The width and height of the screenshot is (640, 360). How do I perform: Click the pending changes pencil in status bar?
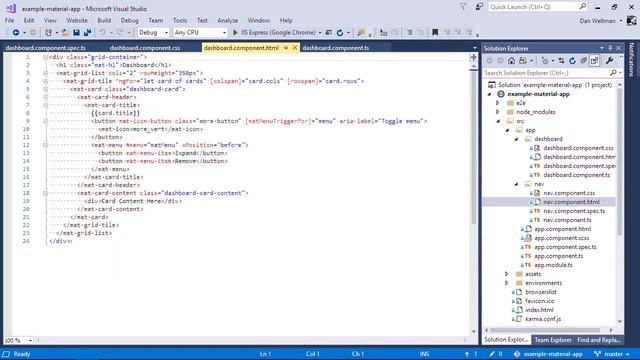[x=492, y=354]
